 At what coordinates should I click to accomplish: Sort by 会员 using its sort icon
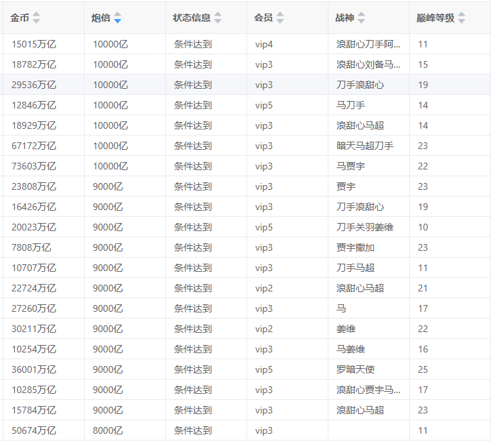280,18
